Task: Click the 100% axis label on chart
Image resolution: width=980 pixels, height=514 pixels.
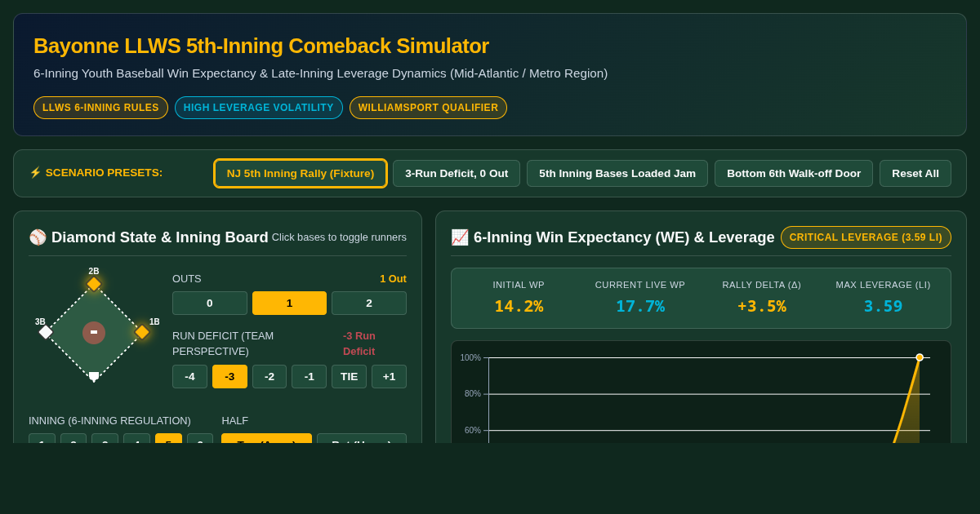Action: point(470,357)
